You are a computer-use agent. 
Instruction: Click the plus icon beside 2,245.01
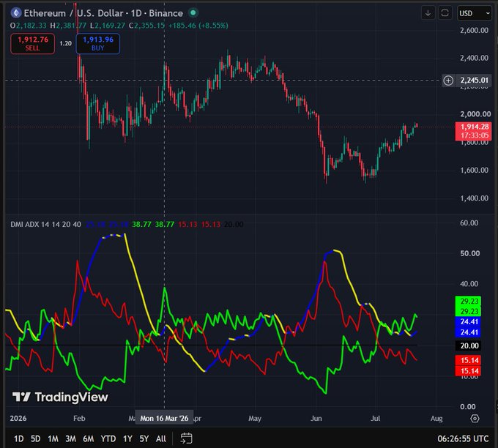pyautogui.click(x=448, y=81)
